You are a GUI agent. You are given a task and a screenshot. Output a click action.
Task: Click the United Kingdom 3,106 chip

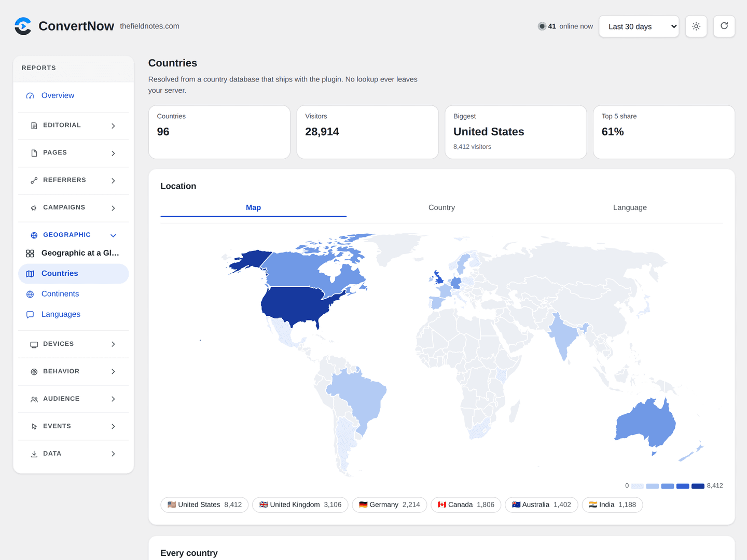click(300, 505)
